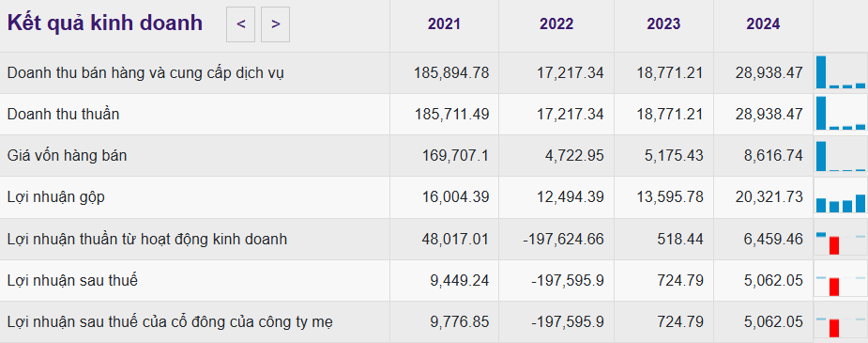Click the next period arrow button
The height and width of the screenshot is (343, 868).
pos(275,24)
